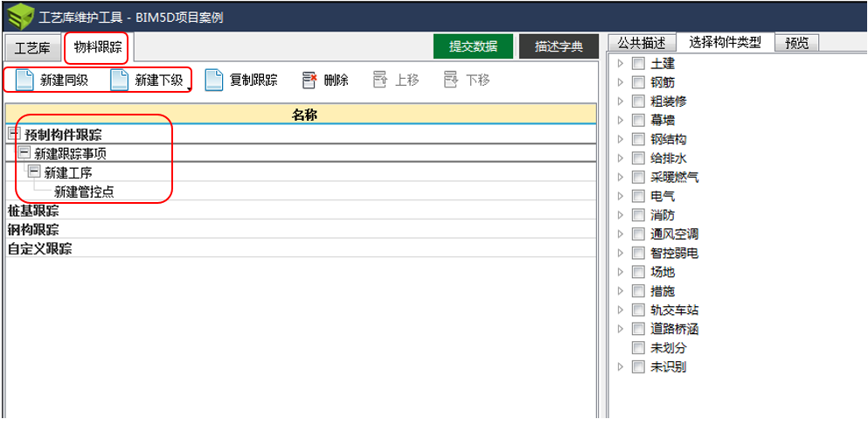Click the 删除 label
The height and width of the screenshot is (426, 868).
pos(337,80)
